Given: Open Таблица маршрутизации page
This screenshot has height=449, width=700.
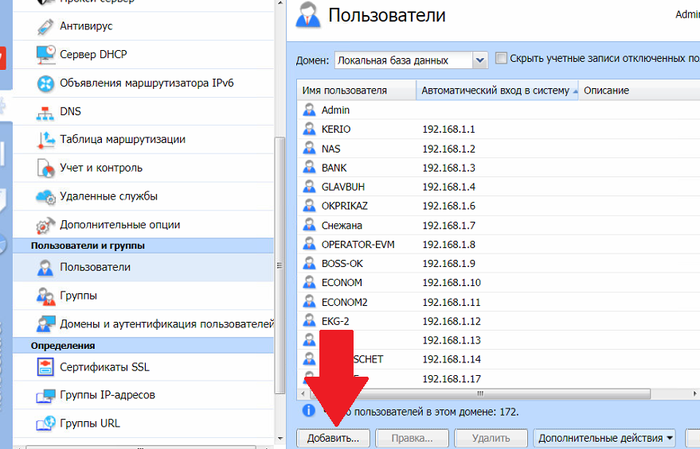Looking at the screenshot, I should pos(122,139).
